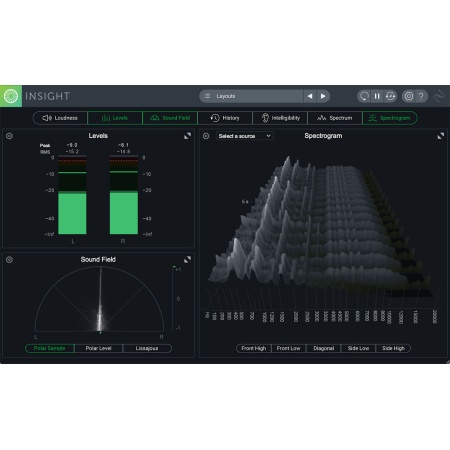Expand the Spectrogram panel
This screenshot has height=450, width=450.
[x=441, y=136]
